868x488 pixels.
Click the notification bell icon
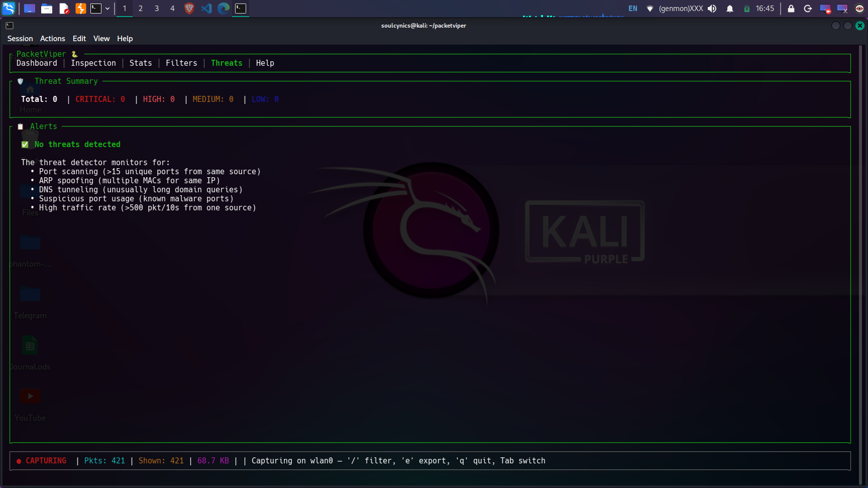[730, 9]
